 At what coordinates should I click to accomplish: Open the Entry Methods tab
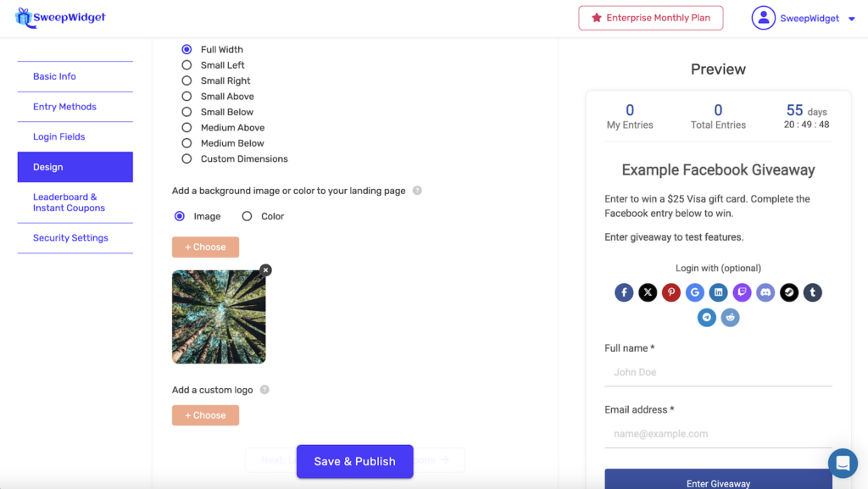[64, 107]
